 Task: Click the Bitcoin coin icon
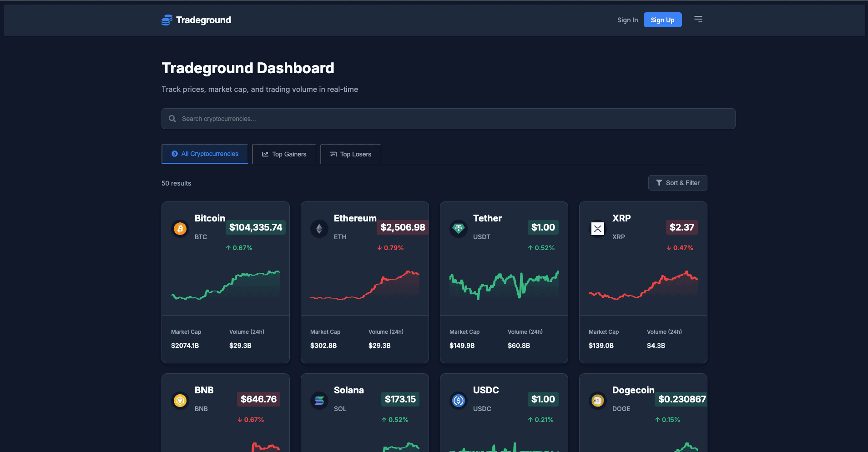click(x=180, y=228)
